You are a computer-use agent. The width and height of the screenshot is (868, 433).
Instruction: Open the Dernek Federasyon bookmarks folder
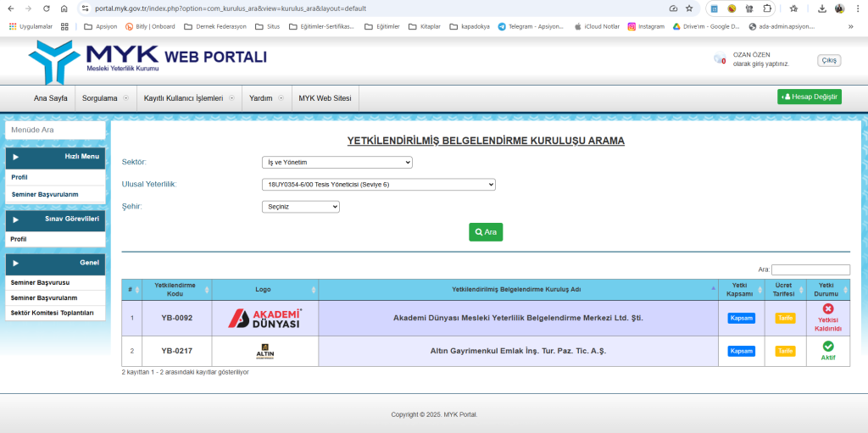(214, 26)
